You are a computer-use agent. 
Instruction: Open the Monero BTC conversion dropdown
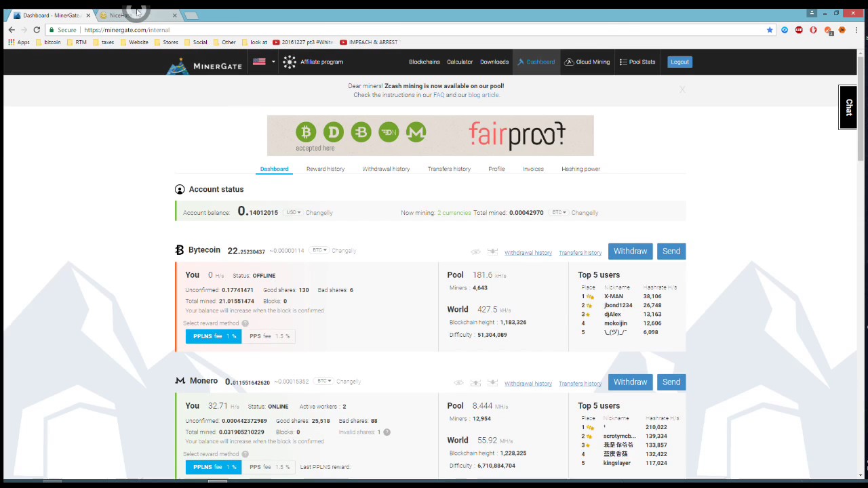click(324, 382)
